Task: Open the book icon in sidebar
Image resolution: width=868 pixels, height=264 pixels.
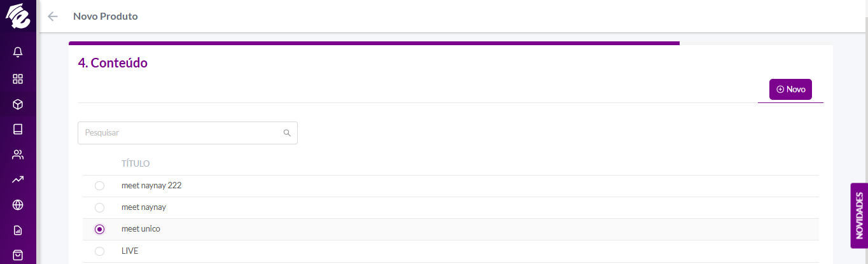Action: [18, 129]
